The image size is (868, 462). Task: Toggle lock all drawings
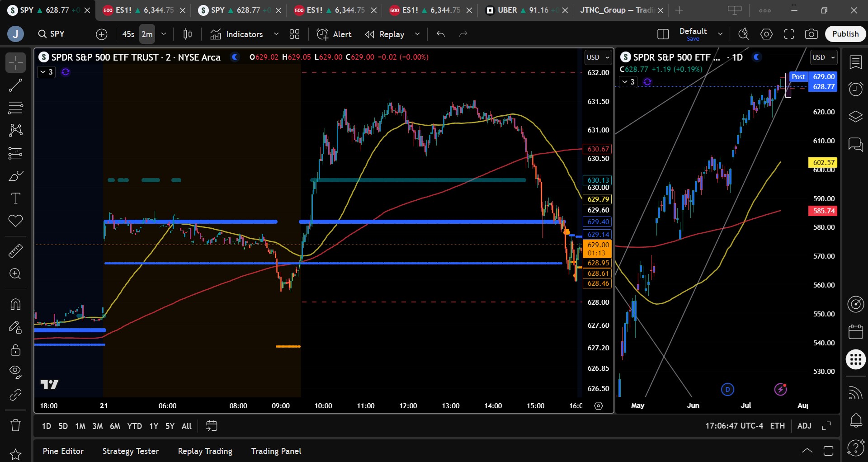[x=15, y=349]
